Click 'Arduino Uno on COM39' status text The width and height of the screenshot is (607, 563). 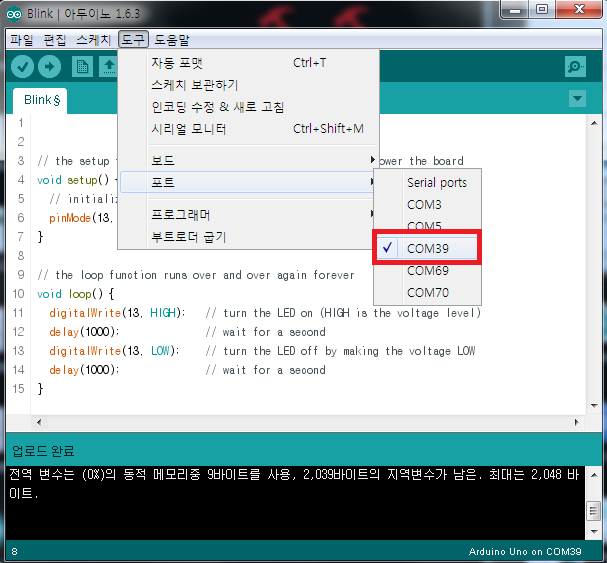tap(525, 551)
